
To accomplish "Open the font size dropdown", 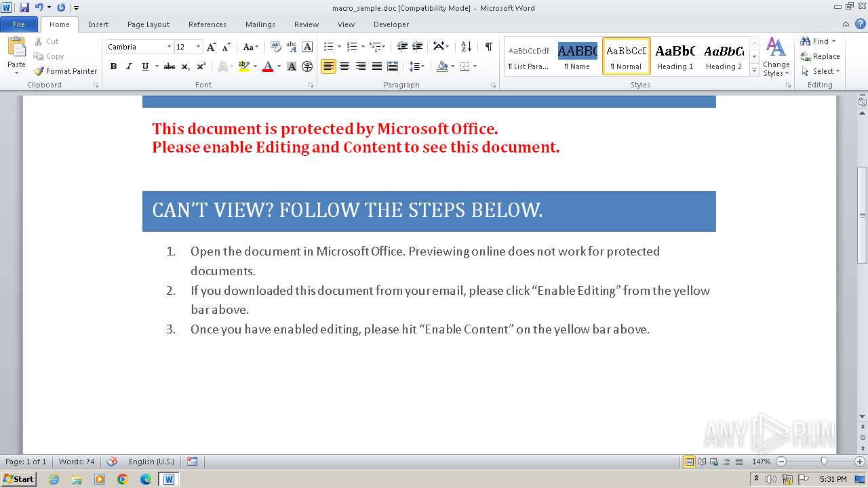I will click(198, 47).
